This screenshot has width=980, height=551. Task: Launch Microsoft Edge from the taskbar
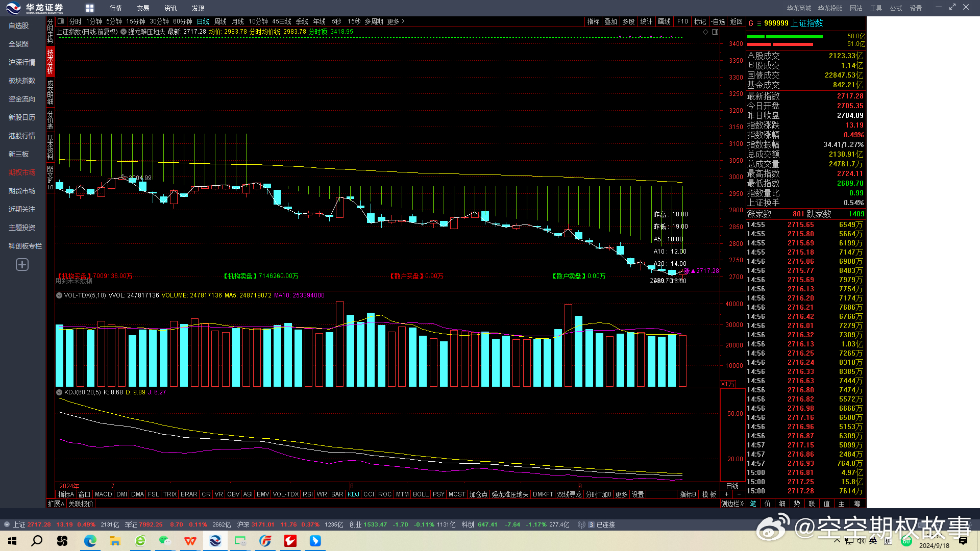pos(90,541)
